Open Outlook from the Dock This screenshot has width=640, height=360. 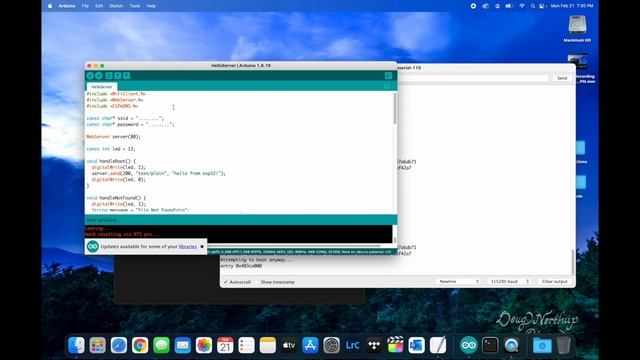pyautogui.click(x=416, y=346)
